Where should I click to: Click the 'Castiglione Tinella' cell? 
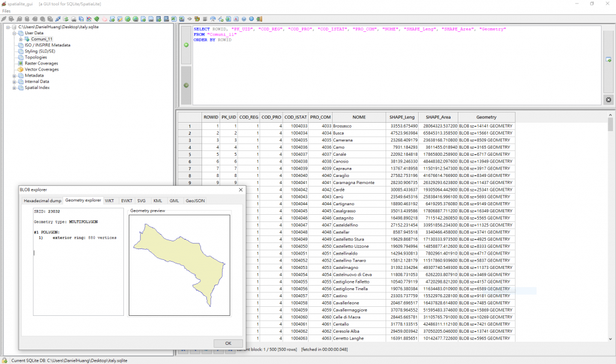359,289
